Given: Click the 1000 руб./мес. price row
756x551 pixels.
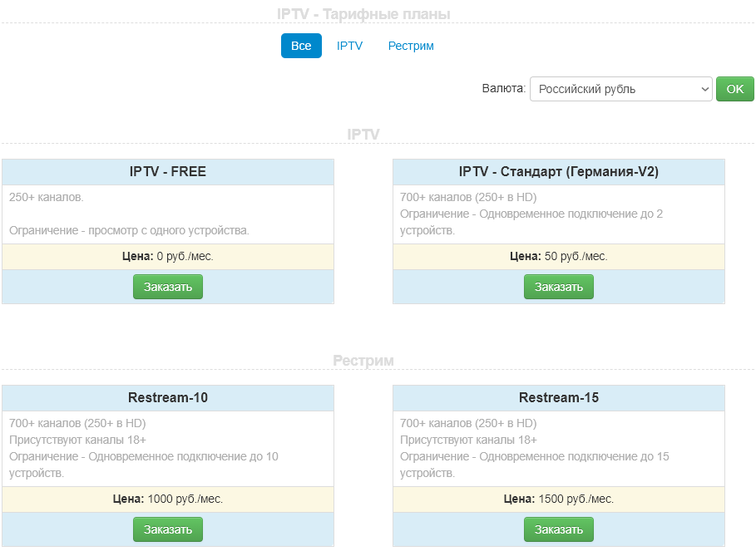Looking at the screenshot, I should tap(168, 499).
